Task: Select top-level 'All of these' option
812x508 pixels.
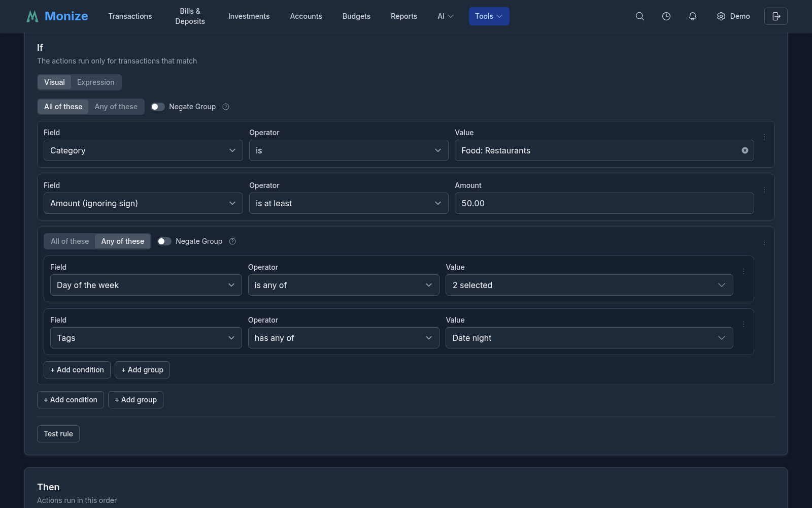Action: 63,107
